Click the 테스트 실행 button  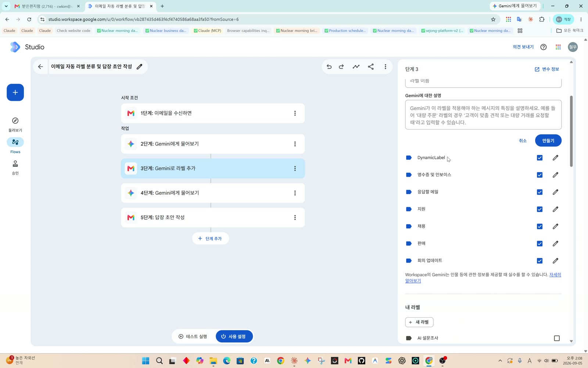[x=193, y=336]
